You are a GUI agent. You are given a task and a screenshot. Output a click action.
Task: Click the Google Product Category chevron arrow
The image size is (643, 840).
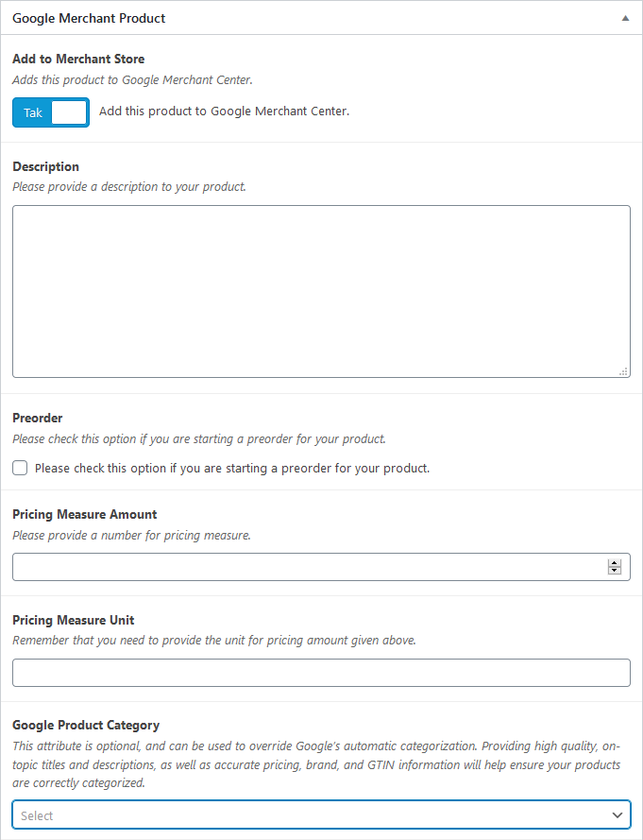click(x=618, y=815)
